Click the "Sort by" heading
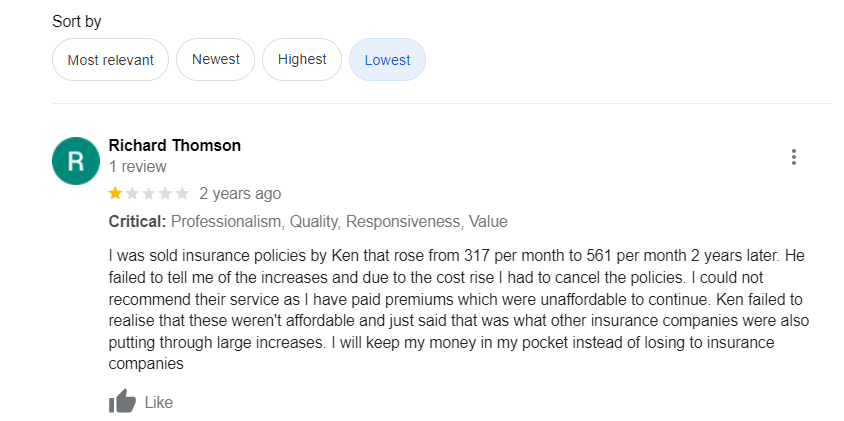 tap(77, 21)
